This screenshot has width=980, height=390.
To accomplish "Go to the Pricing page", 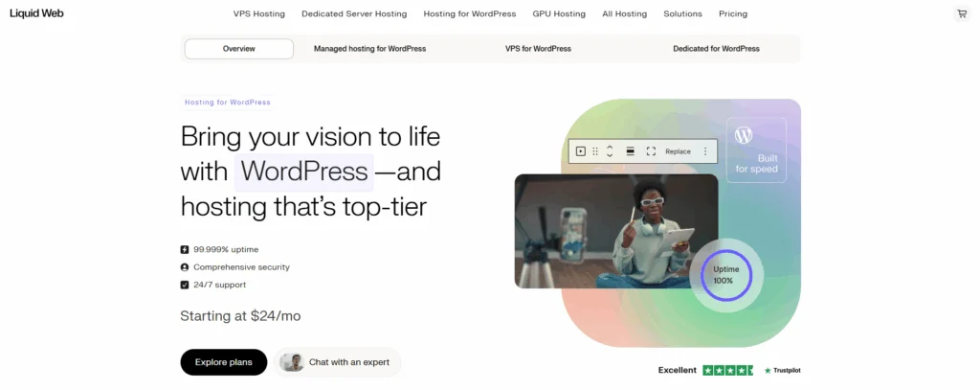I will click(x=732, y=13).
